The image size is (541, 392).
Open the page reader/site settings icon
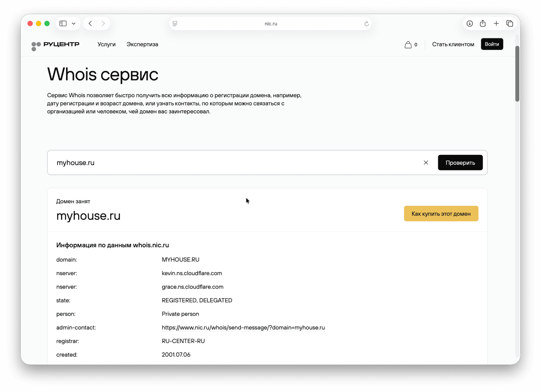click(x=175, y=24)
